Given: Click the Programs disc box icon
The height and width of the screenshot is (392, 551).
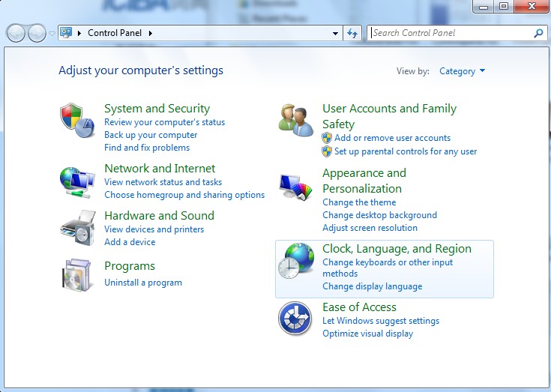Looking at the screenshot, I should click(76, 275).
